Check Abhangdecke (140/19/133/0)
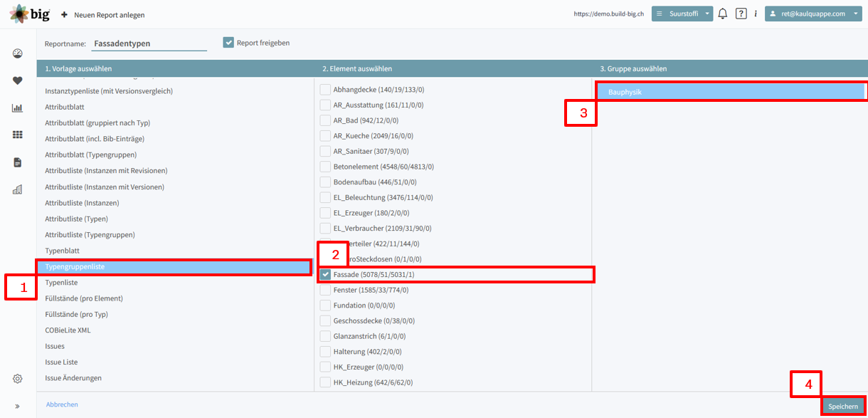 [325, 90]
